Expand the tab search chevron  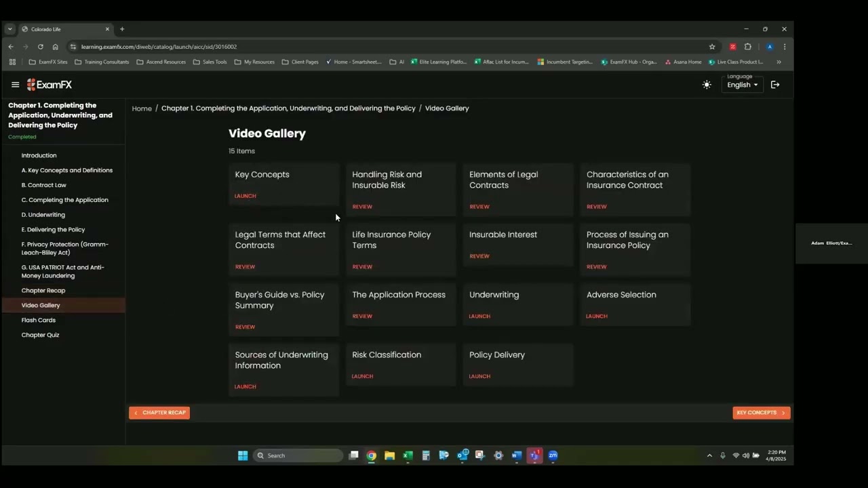(x=9, y=29)
